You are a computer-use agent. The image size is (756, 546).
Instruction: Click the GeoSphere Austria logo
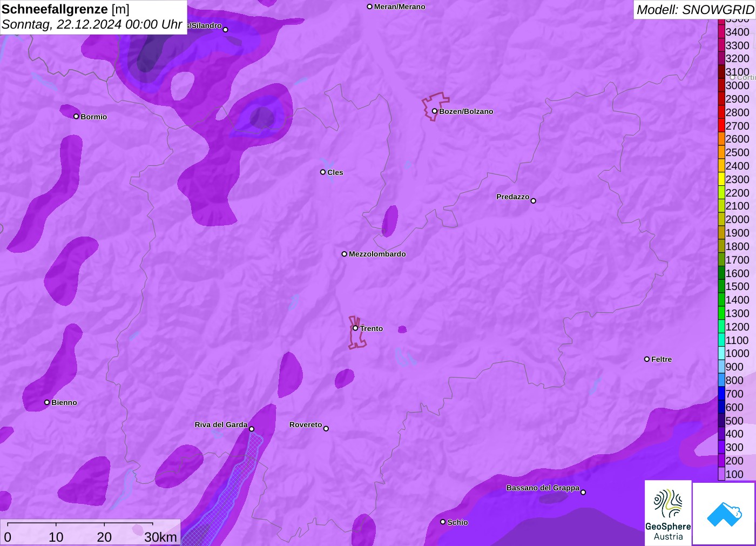click(668, 513)
